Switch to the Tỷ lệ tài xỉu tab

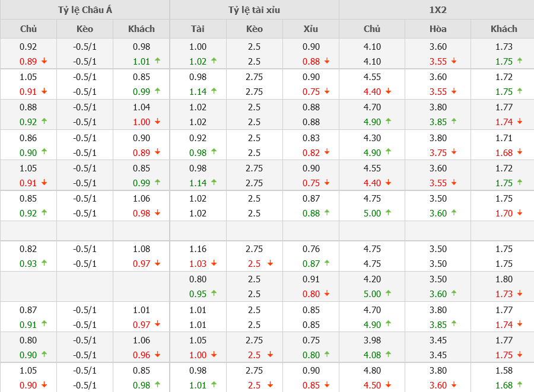(x=254, y=9)
